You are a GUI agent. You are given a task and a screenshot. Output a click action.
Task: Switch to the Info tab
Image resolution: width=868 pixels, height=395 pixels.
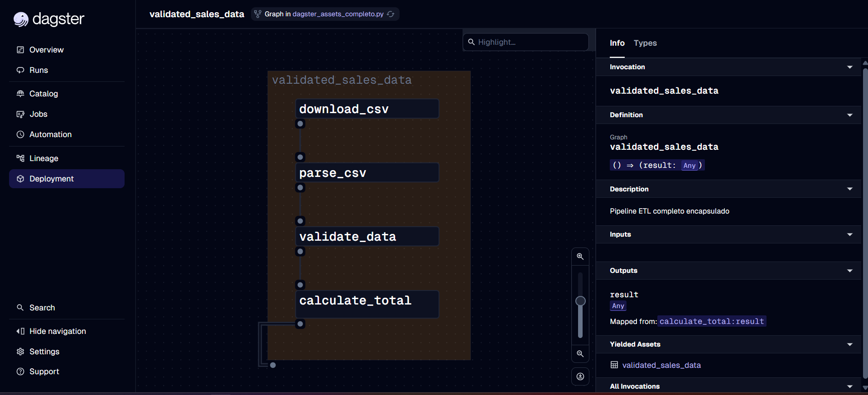click(617, 43)
